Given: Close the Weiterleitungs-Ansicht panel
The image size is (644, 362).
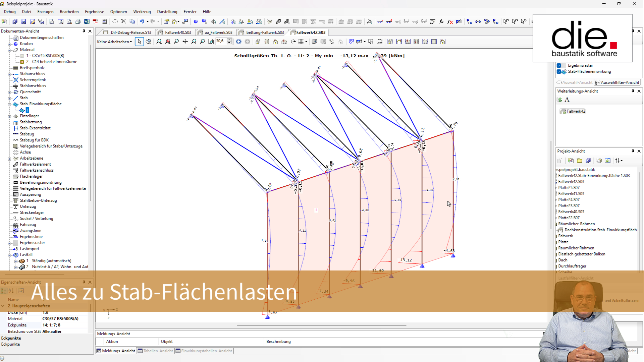Looking at the screenshot, I should coord(639,91).
